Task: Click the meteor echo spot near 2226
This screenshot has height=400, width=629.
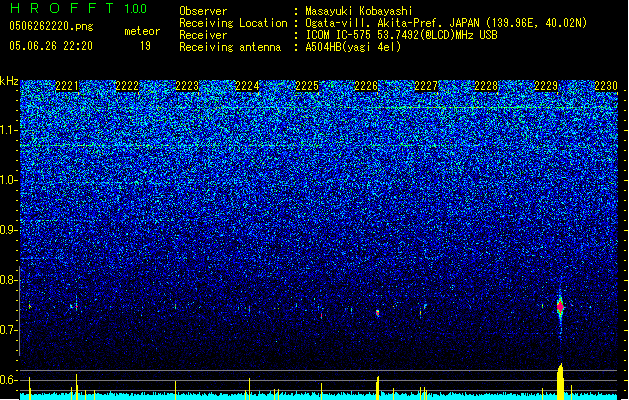Action: 377,313
